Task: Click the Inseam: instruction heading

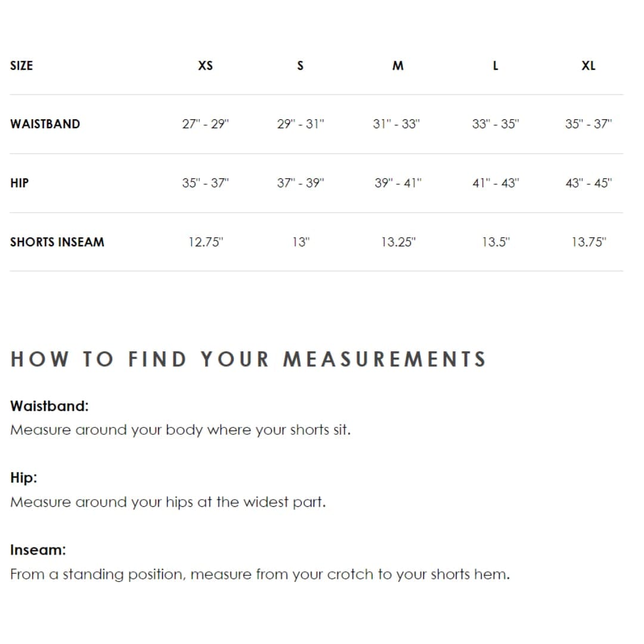Action: [38, 550]
